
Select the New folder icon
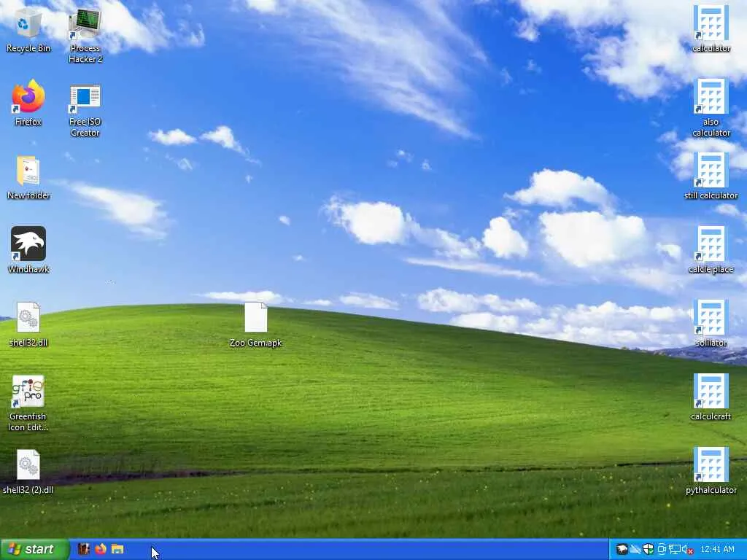pos(28,177)
